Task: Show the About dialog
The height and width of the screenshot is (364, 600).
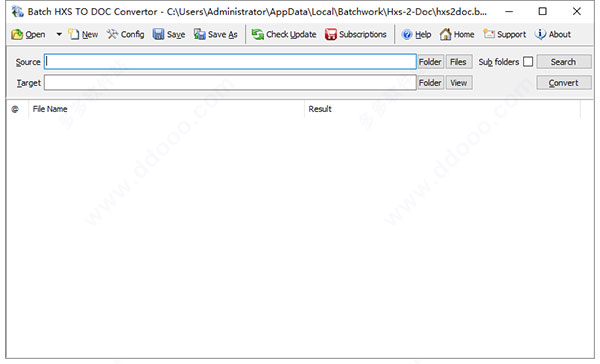Action: coord(553,34)
